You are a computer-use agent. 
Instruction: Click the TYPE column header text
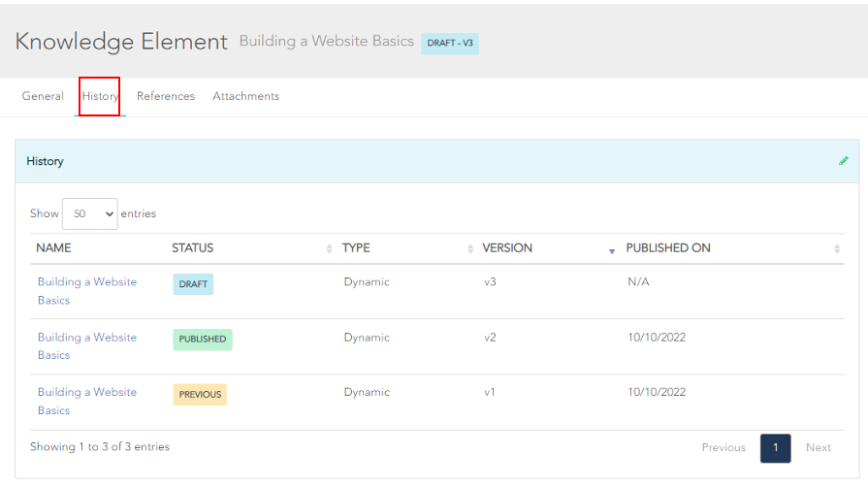pyautogui.click(x=356, y=248)
